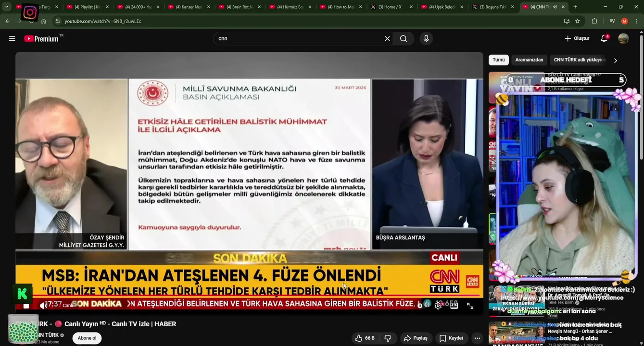644x346 pixels.
Task: Seek on the red video progress bar
Action: point(249,297)
